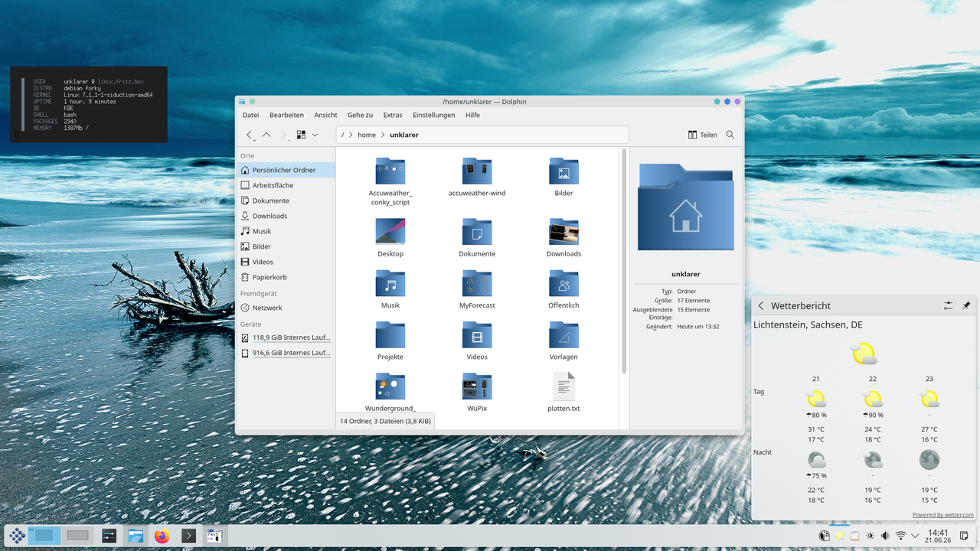Open the settings app in the taskbar
The image size is (980, 551).
click(109, 536)
